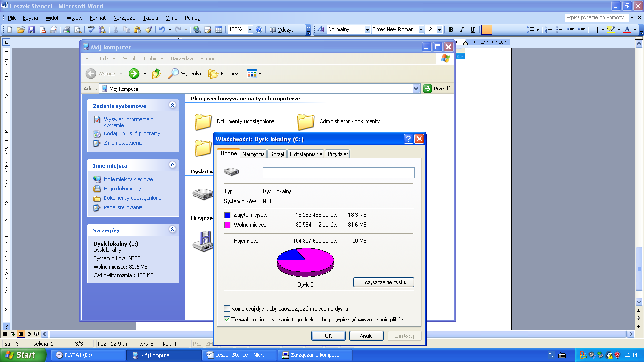Open the line spacing dropdown arrow
The image size is (644, 362).
(538, 30)
